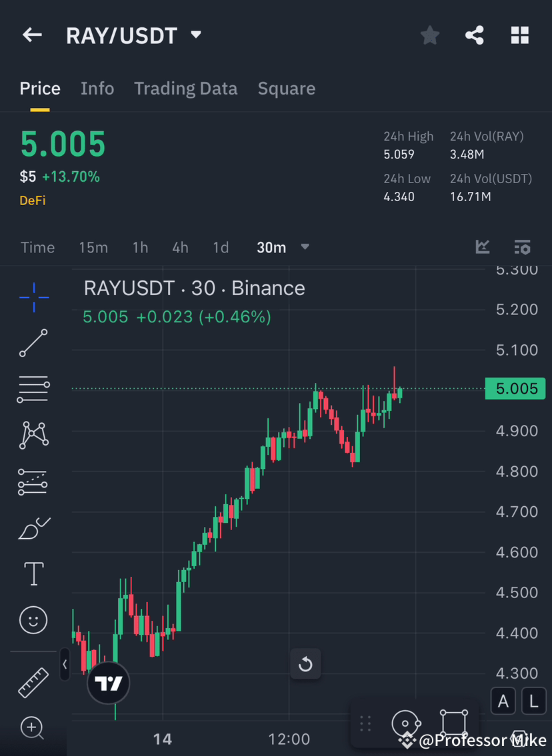Open the horizontal lines drawing tool

click(33, 388)
